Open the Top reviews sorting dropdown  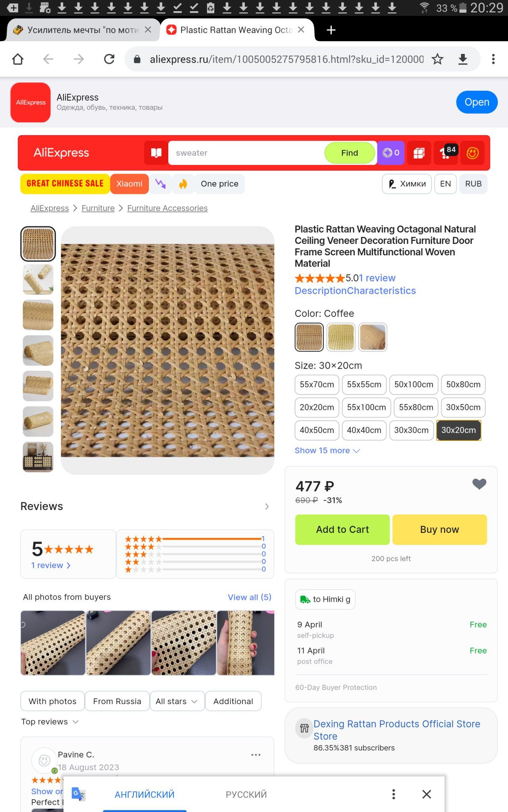pos(50,722)
